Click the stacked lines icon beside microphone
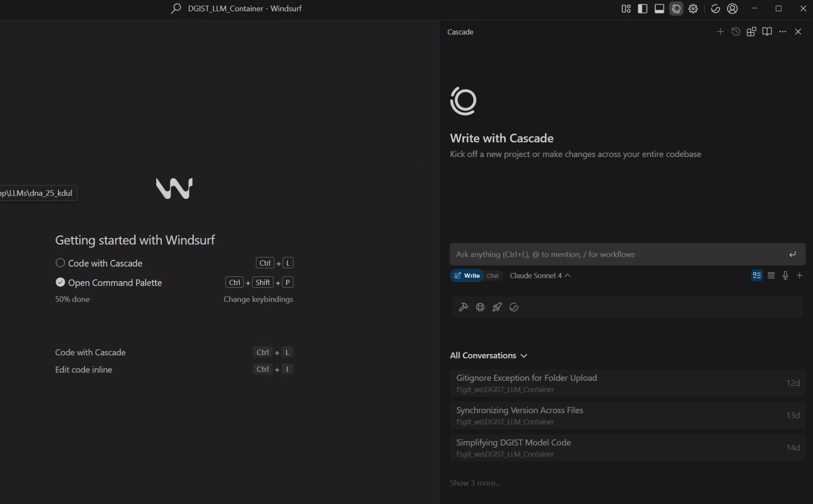 pyautogui.click(x=771, y=276)
